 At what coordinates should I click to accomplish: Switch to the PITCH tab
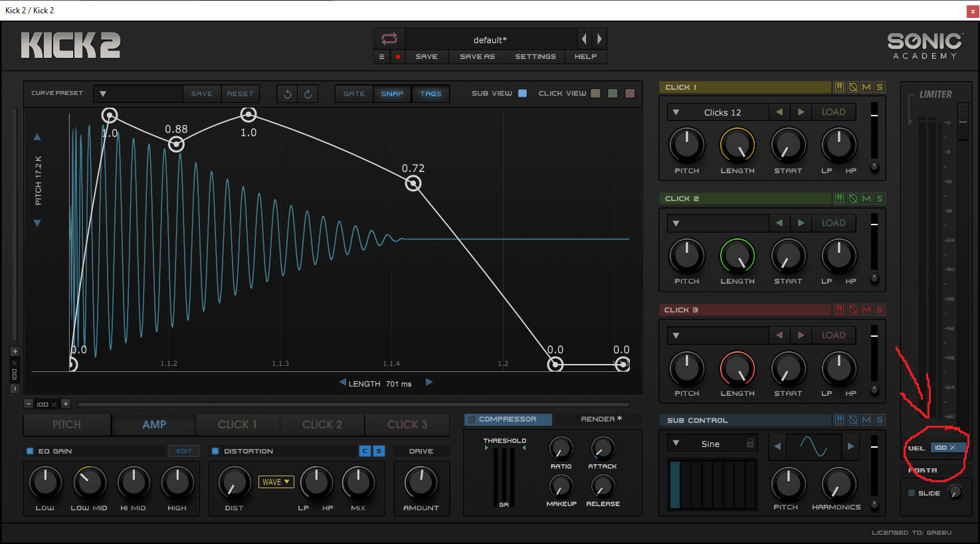66,424
